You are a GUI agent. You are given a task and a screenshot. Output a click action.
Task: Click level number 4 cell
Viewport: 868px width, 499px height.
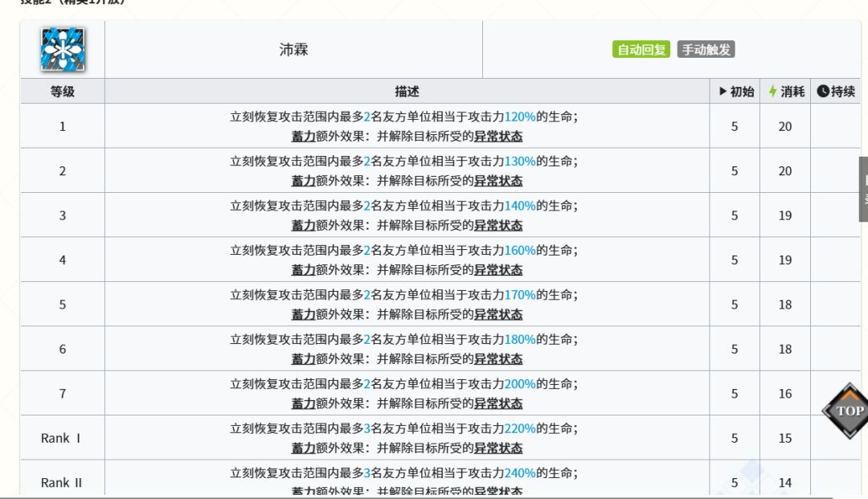click(63, 260)
